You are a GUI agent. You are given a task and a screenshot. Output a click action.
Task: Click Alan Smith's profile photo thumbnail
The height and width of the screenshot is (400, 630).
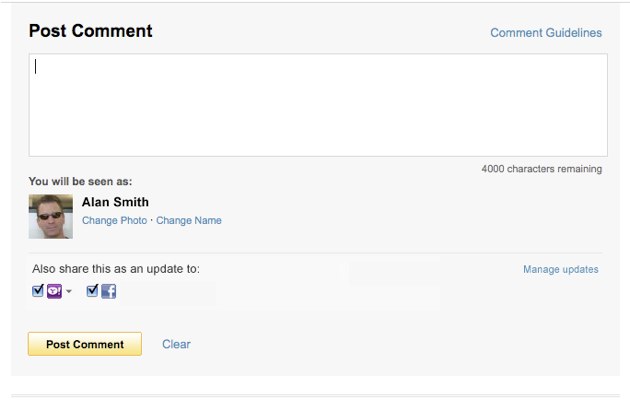[x=51, y=216]
